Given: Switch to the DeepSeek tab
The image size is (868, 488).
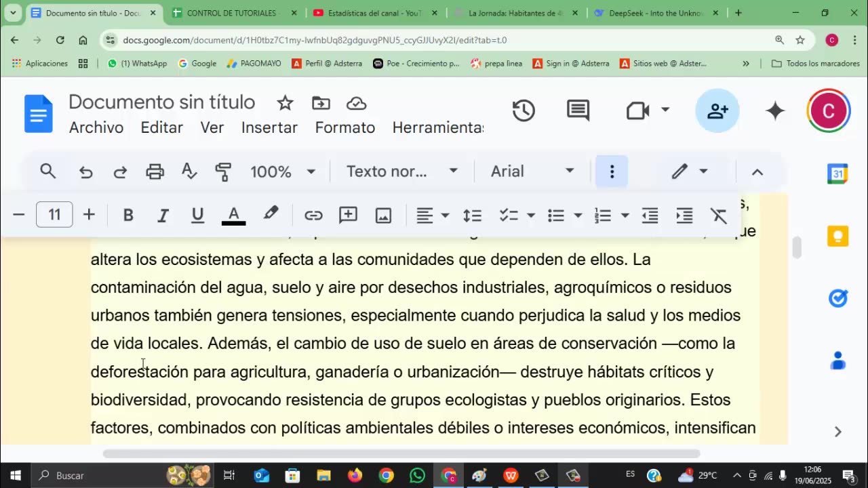Looking at the screenshot, I should (x=656, y=13).
